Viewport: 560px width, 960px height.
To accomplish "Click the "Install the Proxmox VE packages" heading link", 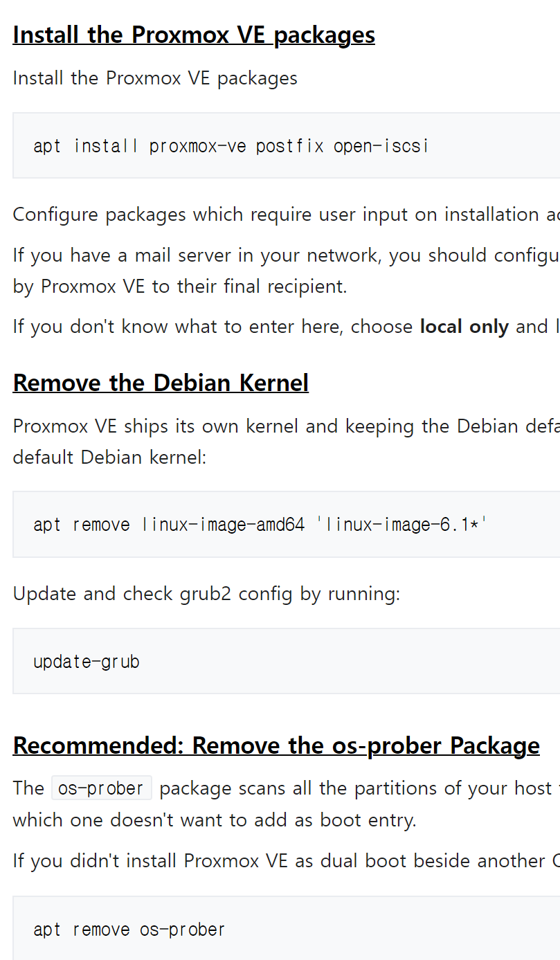I will [x=194, y=35].
